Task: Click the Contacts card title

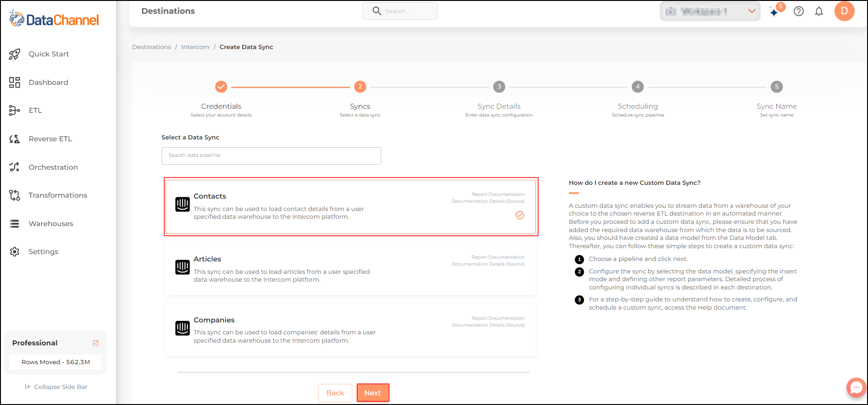Action: (210, 196)
